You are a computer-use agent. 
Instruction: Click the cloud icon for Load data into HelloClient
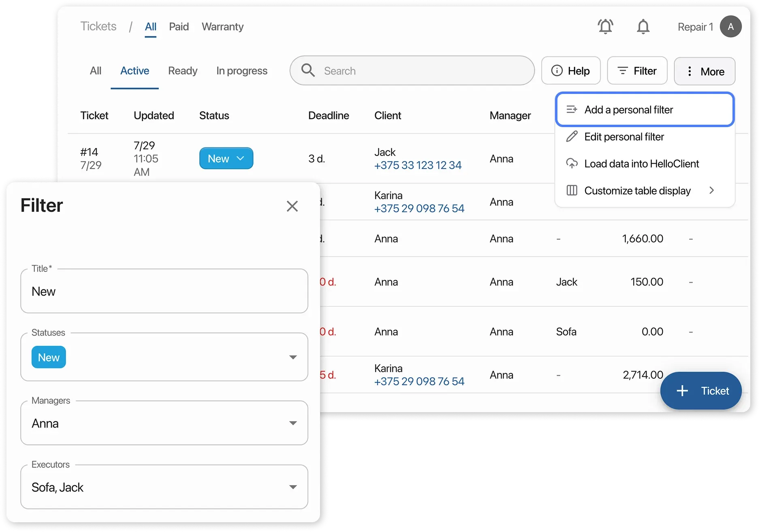click(x=572, y=163)
